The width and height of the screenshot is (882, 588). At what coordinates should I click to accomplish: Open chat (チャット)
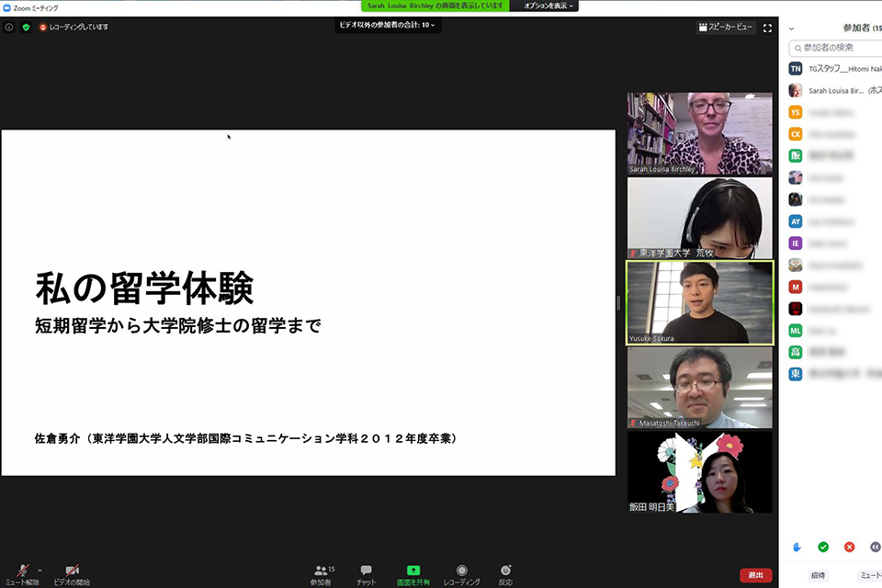tap(367, 575)
